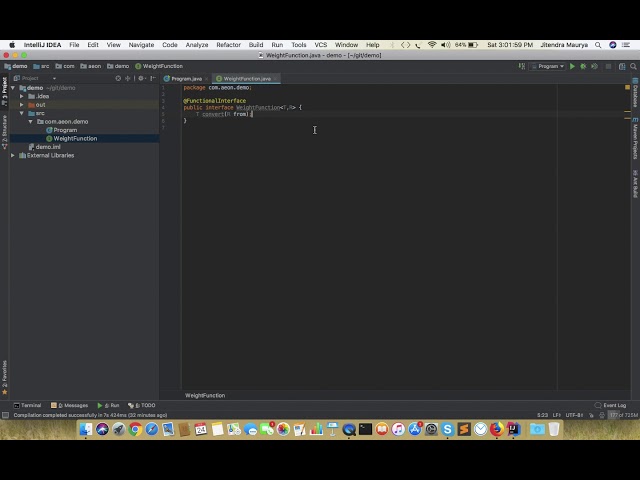
Task: Open Firefox from the dock
Action: coord(497,429)
